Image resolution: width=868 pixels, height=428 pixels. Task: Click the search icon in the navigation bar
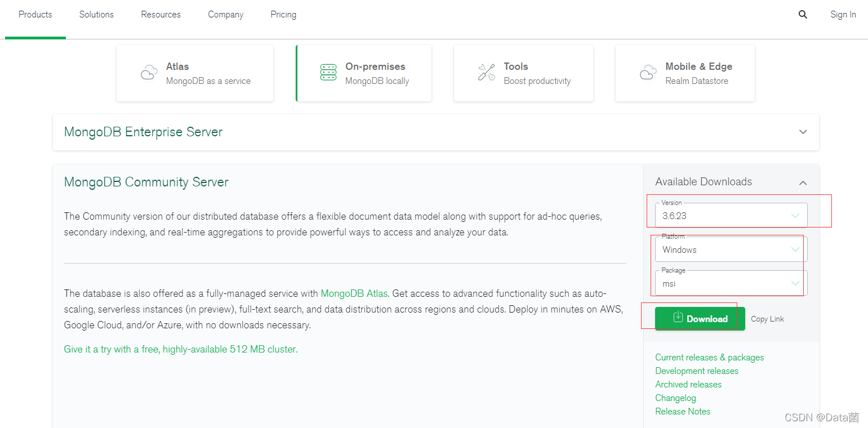[x=803, y=14]
